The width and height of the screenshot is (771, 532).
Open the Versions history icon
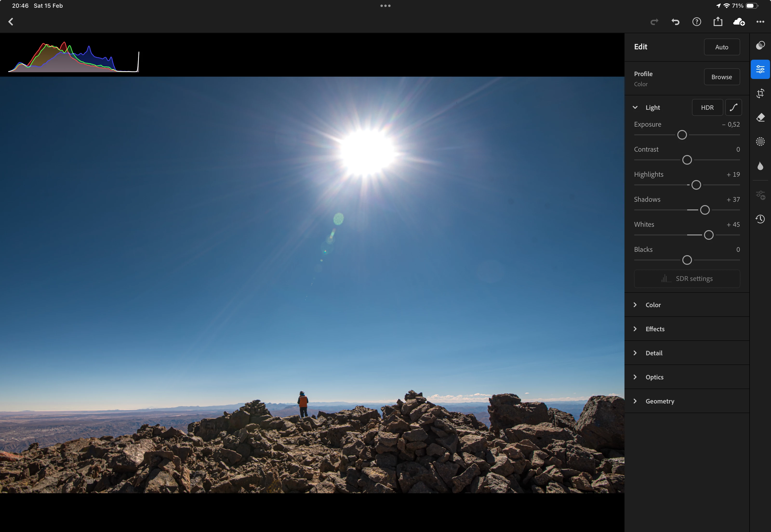point(760,219)
